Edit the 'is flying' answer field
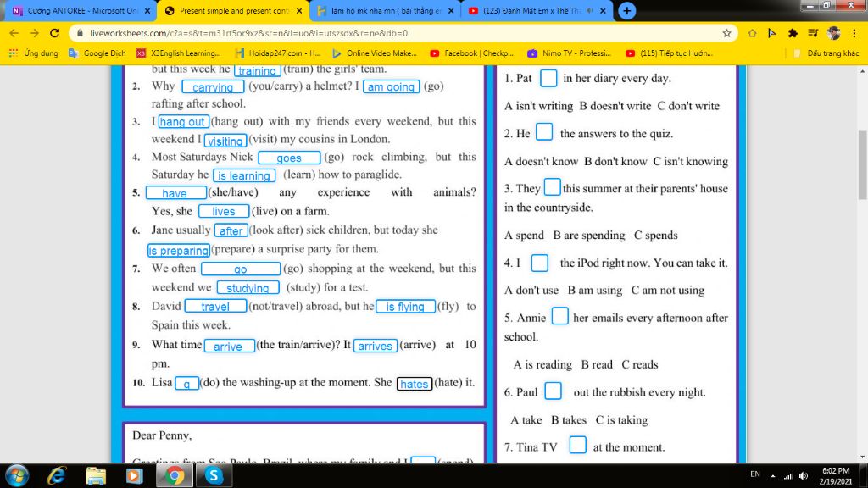Screen dimensions: 868x488 [x=406, y=306]
